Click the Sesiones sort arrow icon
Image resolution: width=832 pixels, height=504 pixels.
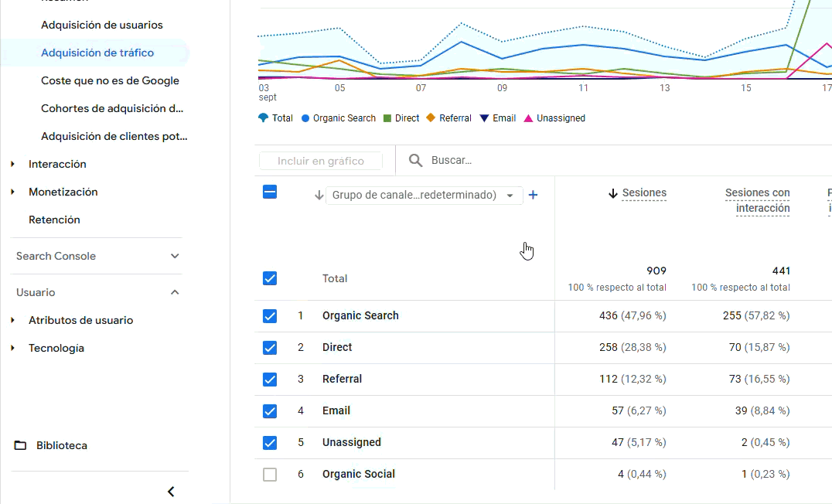tap(613, 193)
